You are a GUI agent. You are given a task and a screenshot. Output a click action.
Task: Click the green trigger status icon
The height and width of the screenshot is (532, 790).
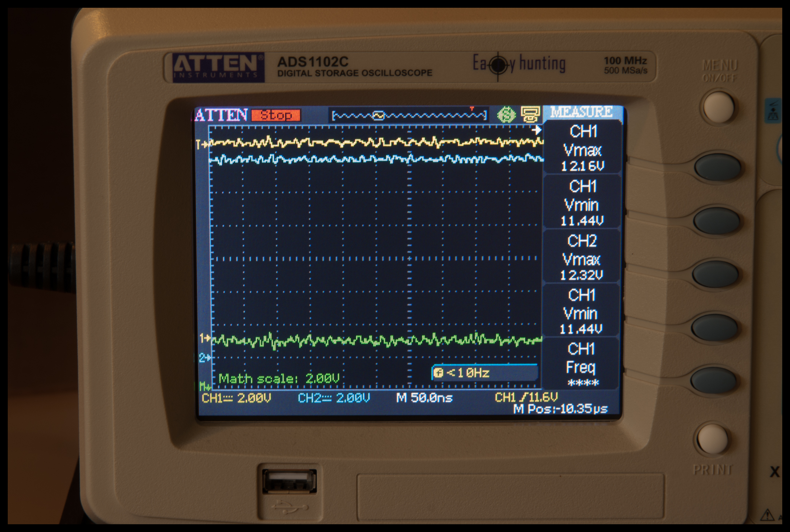pos(506,115)
